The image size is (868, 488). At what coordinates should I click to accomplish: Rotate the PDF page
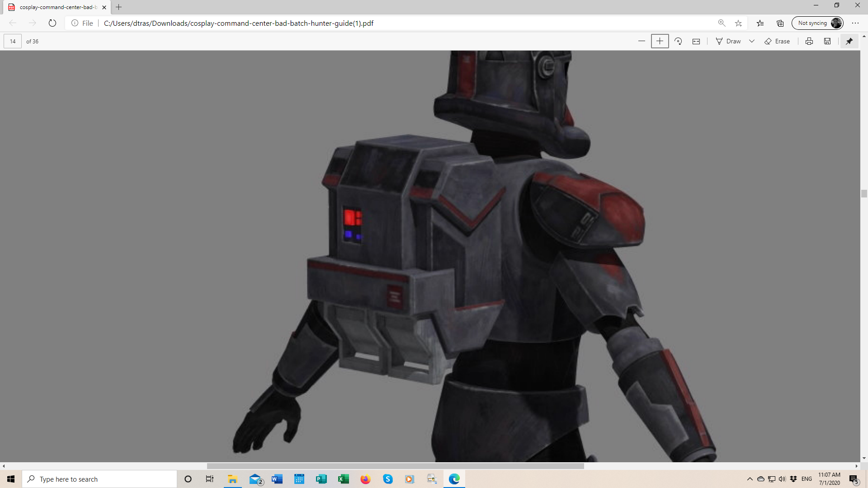pos(678,41)
